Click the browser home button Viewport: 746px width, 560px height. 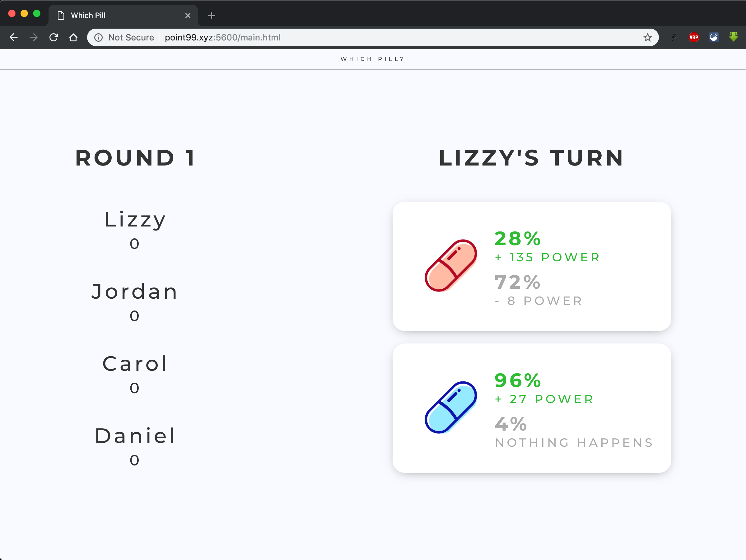click(x=73, y=38)
